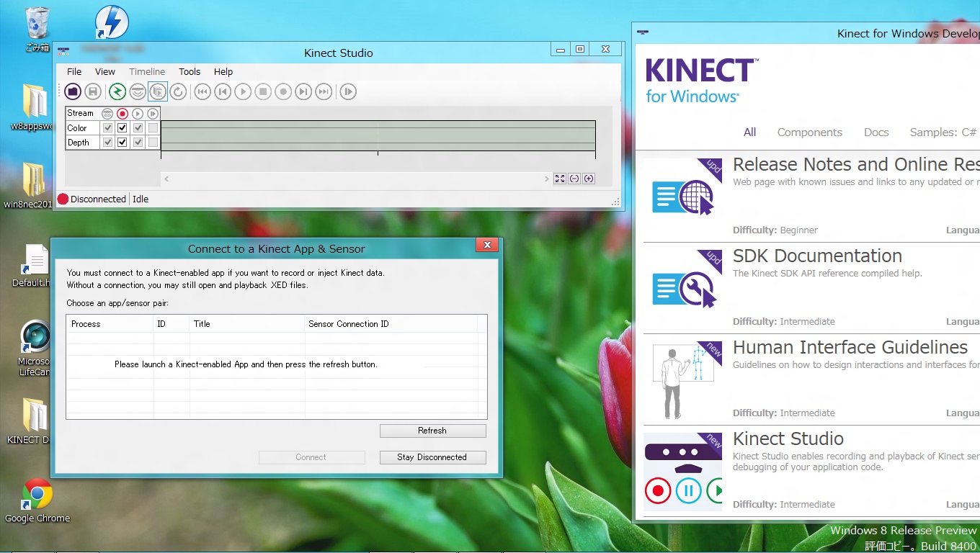This screenshot has height=553, width=980.
Task: Open the Kinect Studio entry title in the toolkit
Action: pos(788,439)
